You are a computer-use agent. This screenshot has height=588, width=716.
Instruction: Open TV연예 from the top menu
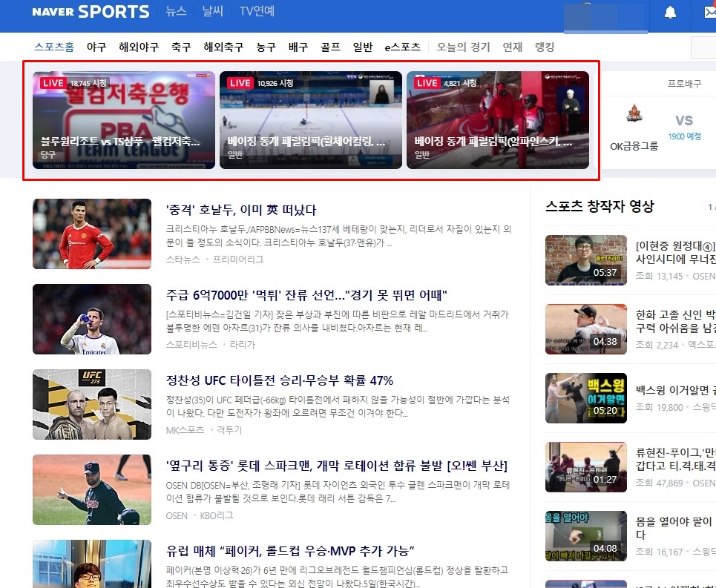(256, 12)
